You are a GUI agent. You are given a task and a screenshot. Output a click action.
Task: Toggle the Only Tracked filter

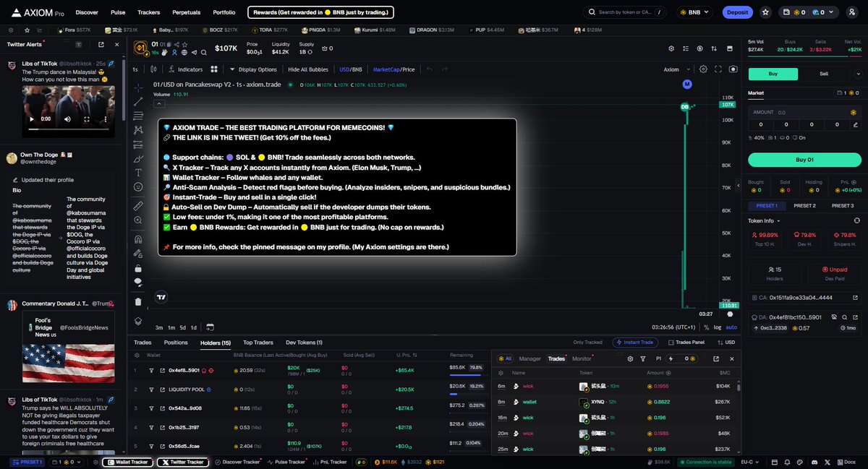pyautogui.click(x=587, y=343)
